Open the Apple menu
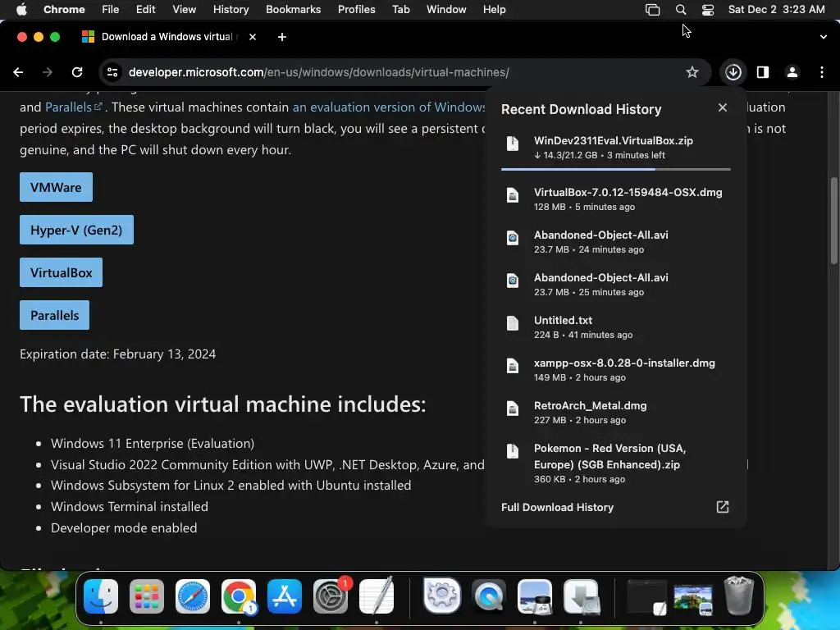This screenshot has height=630, width=840. click(21, 9)
